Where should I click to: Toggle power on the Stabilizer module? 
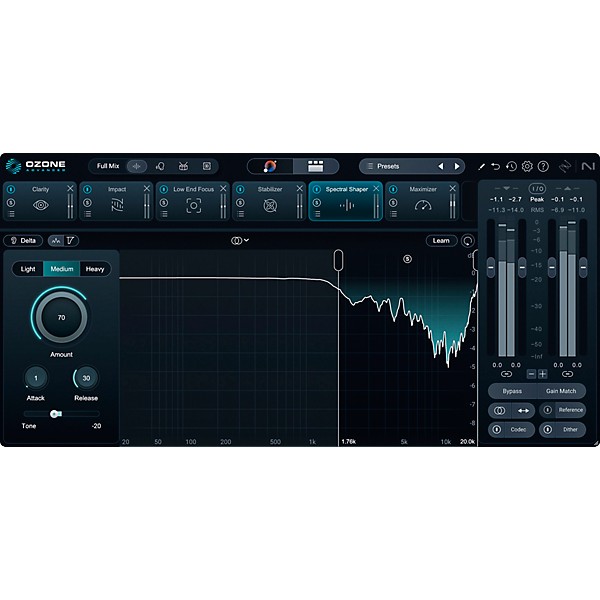[x=240, y=189]
